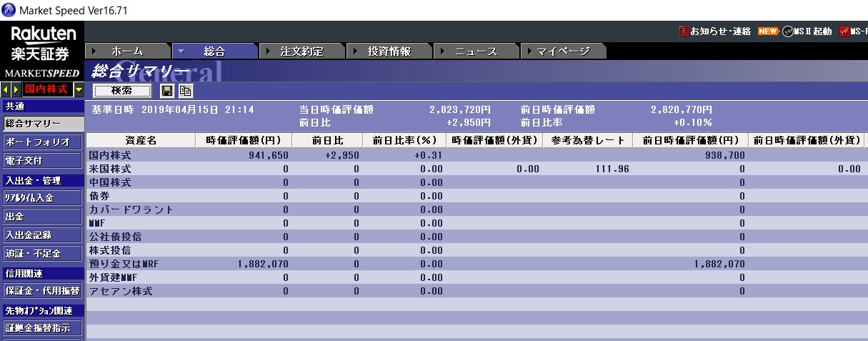Open 保証金・代用振替 from the sidebar
This screenshot has width=868, height=341.
(42, 290)
